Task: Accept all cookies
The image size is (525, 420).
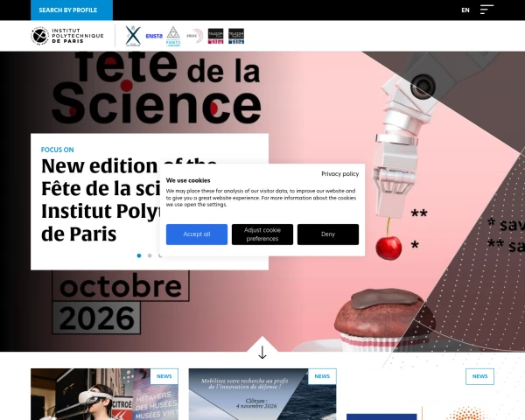Action: (x=197, y=234)
